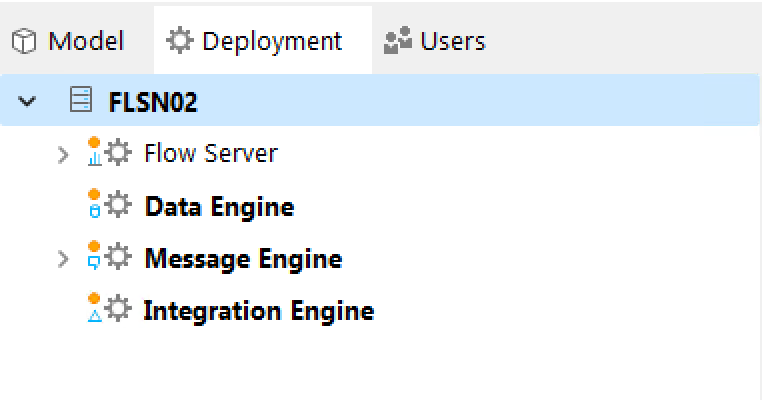Collapse the FLSN02 server node
762x400 pixels.
point(27,101)
